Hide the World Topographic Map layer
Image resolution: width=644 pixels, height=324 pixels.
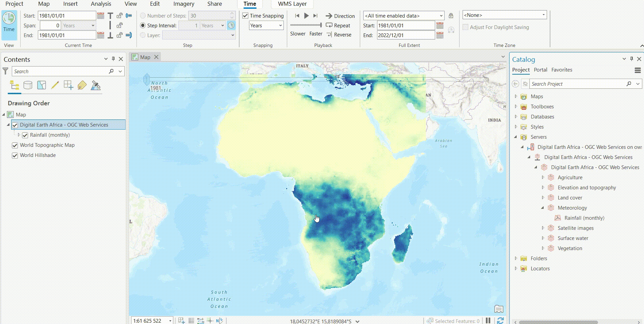(15, 145)
